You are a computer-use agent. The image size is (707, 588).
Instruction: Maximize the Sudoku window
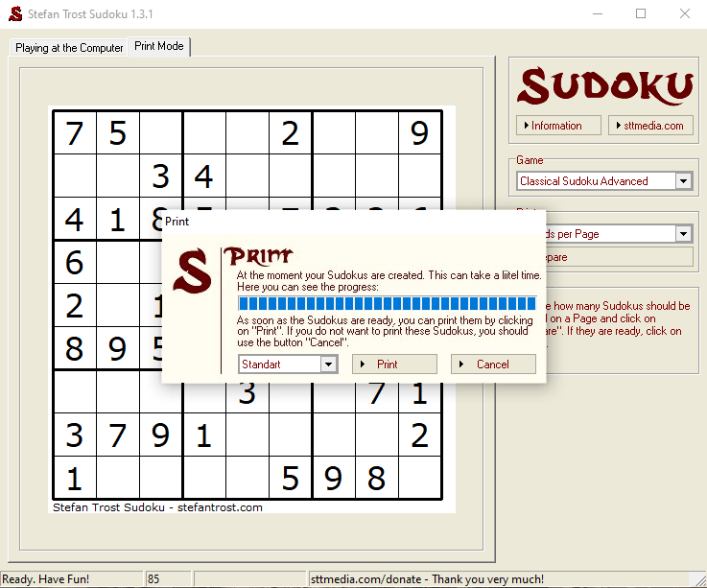pyautogui.click(x=641, y=14)
